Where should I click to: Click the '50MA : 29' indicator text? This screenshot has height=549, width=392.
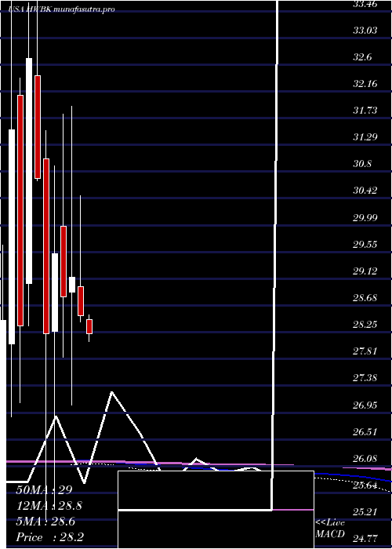[x=44, y=490]
